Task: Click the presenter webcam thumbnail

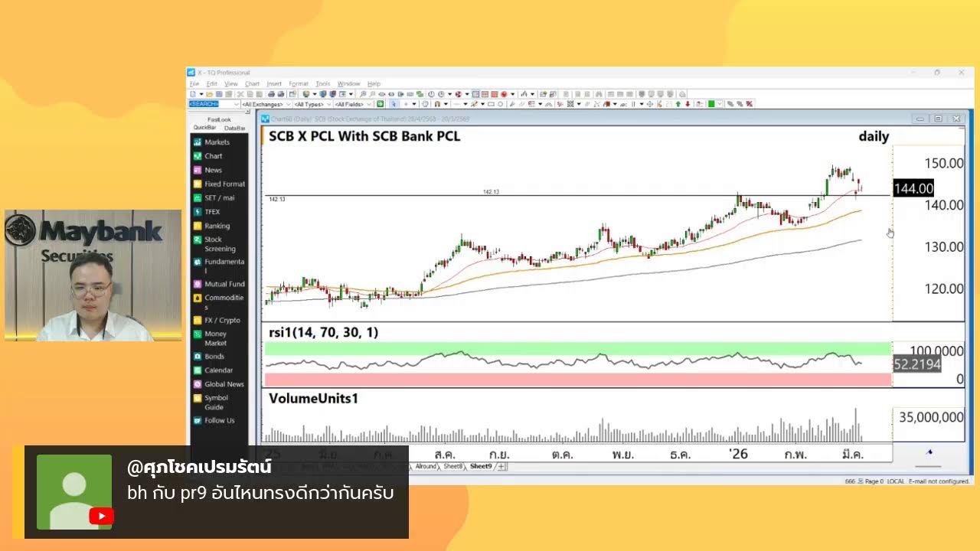Action: point(93,275)
